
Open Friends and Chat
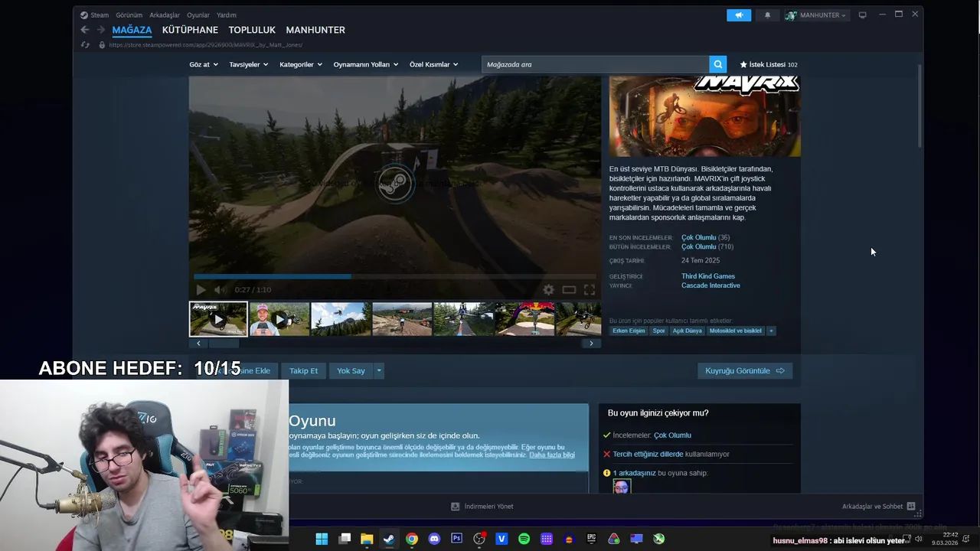(878, 506)
